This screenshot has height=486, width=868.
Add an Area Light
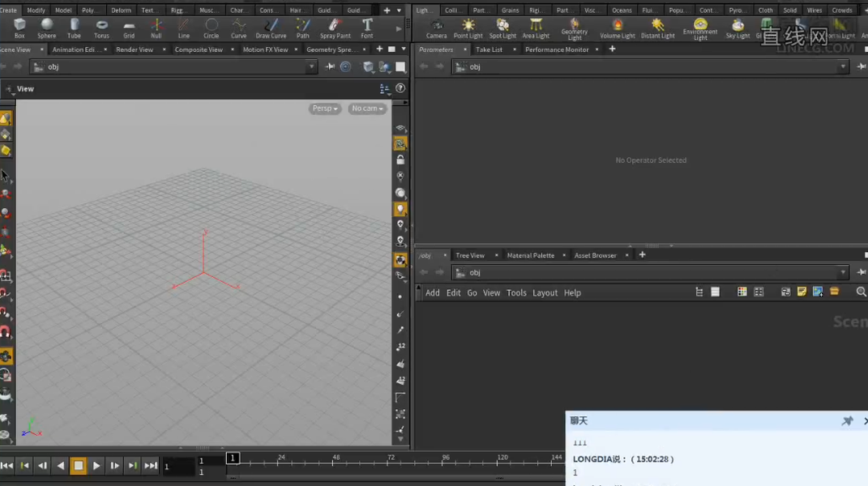click(535, 28)
